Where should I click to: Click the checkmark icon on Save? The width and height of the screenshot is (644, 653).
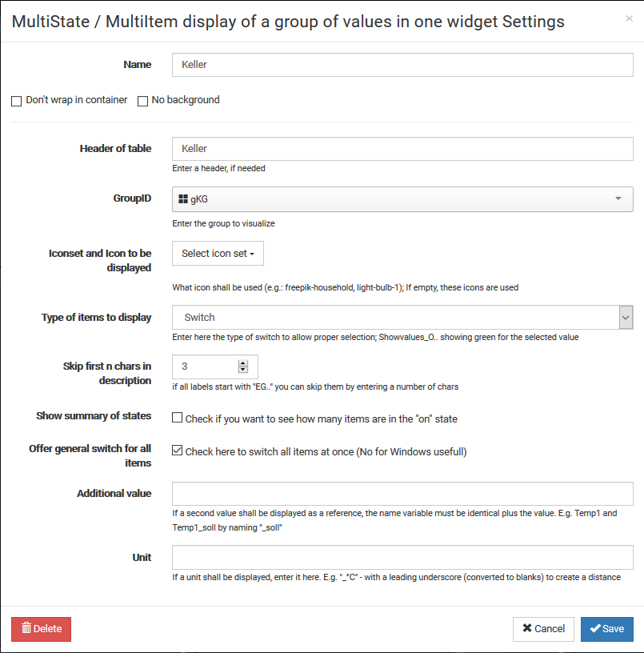[x=594, y=628]
